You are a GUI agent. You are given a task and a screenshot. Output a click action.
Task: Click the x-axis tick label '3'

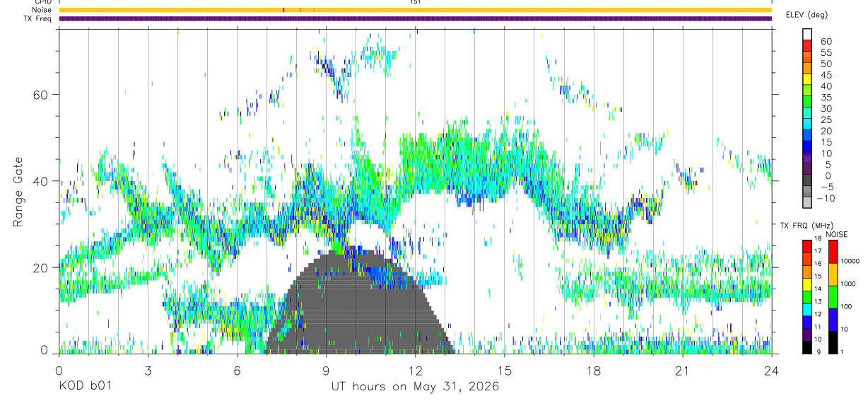[148, 371]
